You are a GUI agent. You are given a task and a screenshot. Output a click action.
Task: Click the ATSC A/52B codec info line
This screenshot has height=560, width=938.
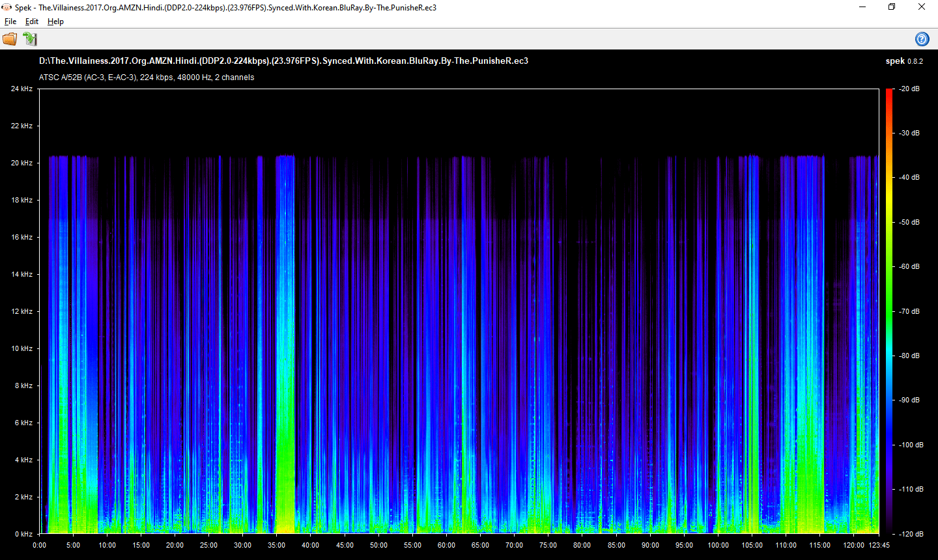click(x=147, y=77)
